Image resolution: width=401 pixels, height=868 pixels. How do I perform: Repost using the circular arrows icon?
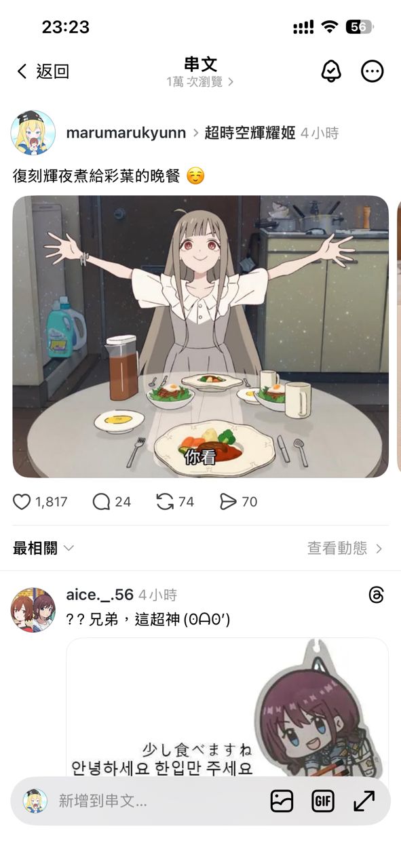tap(165, 502)
